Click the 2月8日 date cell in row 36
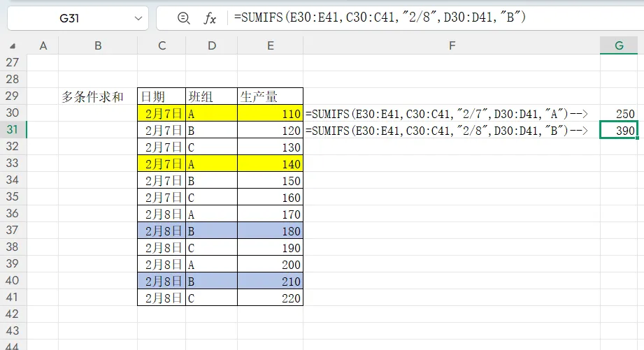Viewport: 644px width, 350px height. click(x=162, y=214)
